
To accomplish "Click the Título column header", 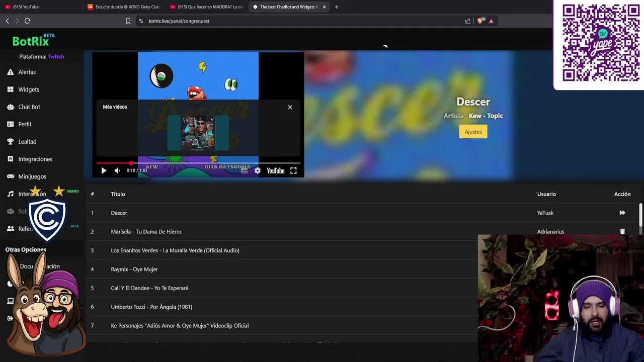I will [118, 194].
